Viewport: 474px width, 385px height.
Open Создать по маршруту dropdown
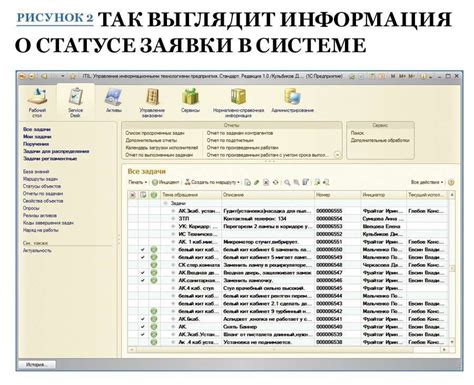tap(212, 182)
